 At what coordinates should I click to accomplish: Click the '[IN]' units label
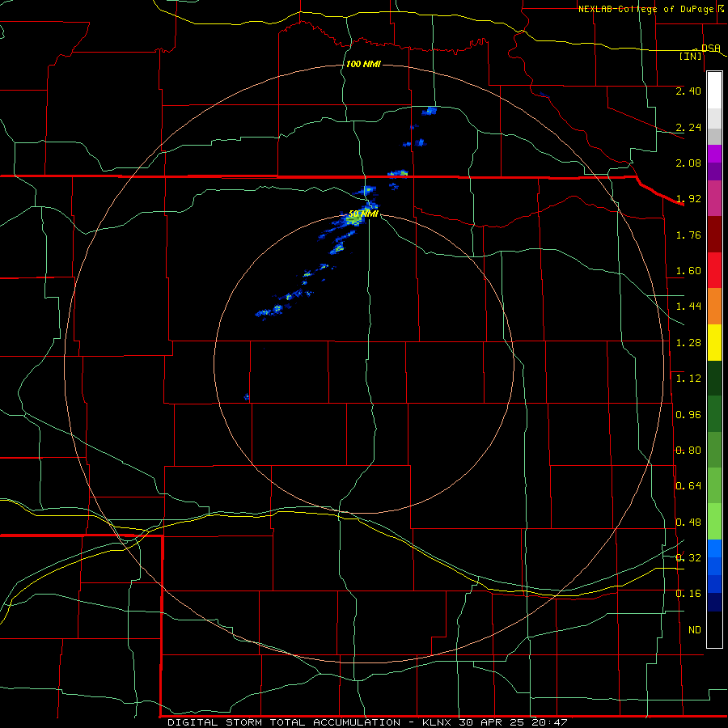click(x=691, y=56)
